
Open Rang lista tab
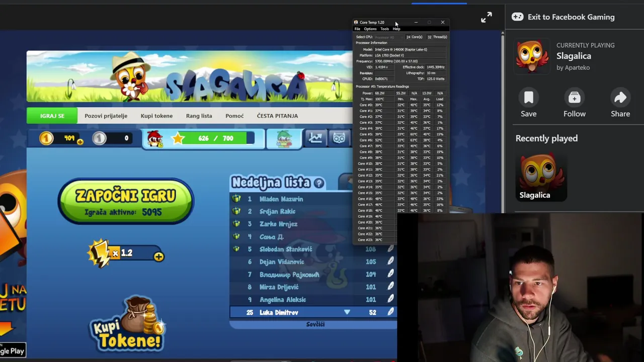coord(199,116)
